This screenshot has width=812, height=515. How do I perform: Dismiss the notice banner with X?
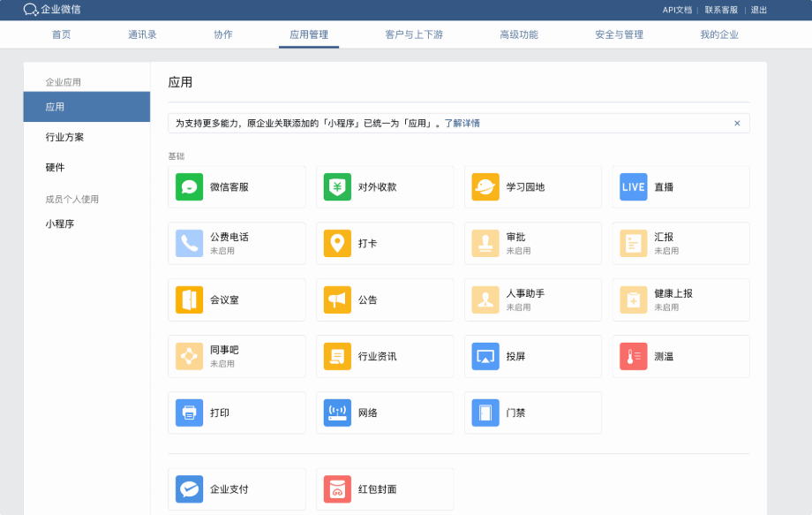(737, 123)
